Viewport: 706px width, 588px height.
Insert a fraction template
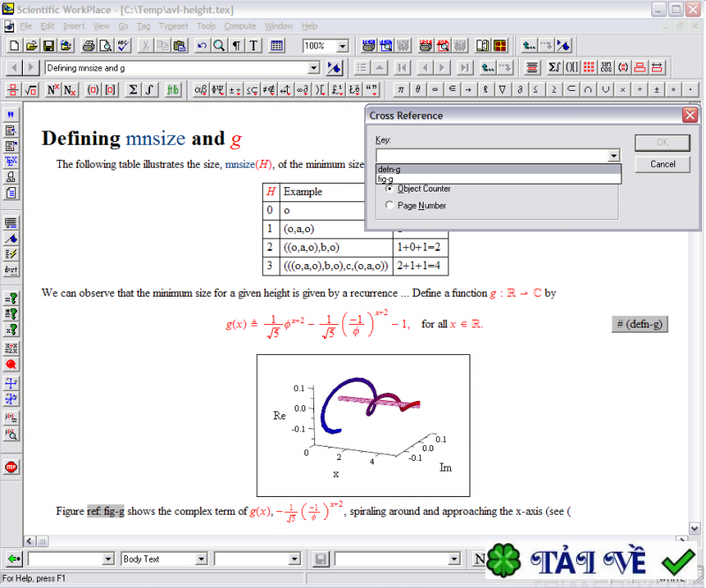[x=13, y=89]
